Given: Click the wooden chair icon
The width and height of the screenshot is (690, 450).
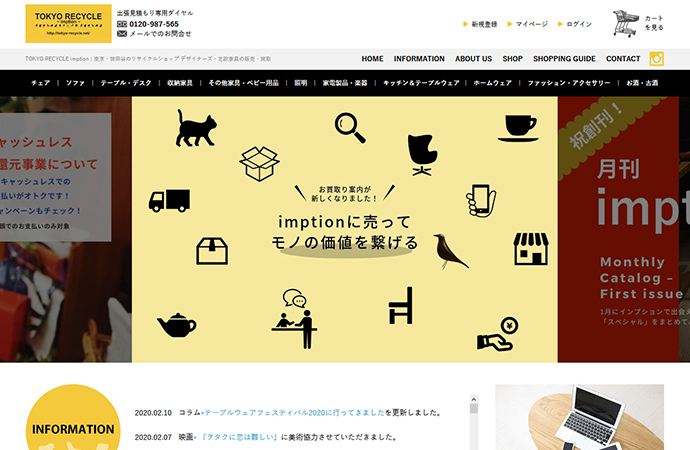Looking at the screenshot, I should [x=401, y=306].
